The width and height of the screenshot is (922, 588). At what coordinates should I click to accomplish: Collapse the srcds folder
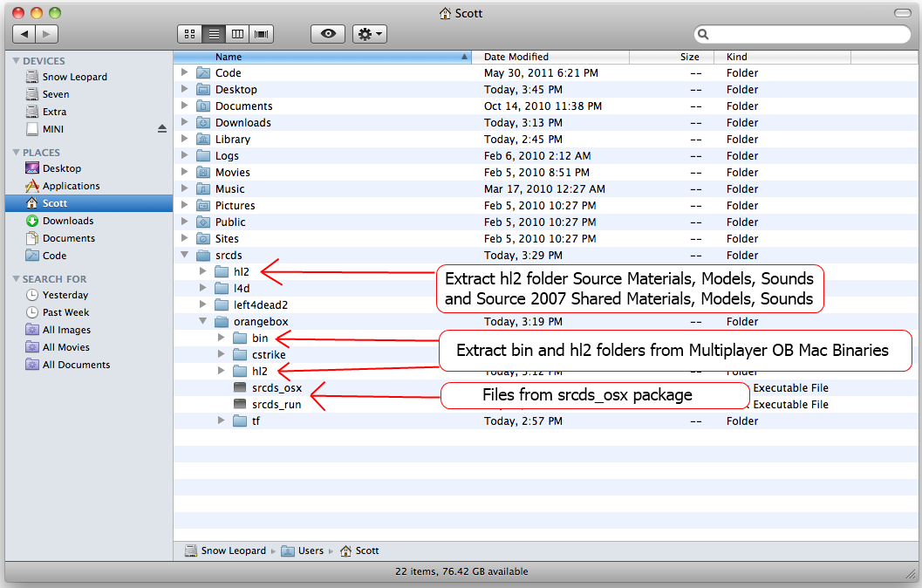click(185, 255)
